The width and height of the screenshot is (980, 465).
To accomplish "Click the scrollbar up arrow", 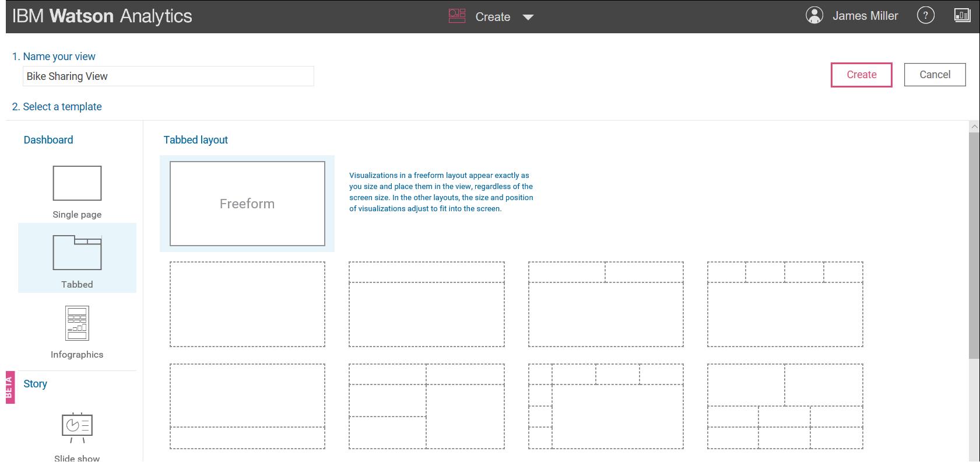I will tap(974, 127).
